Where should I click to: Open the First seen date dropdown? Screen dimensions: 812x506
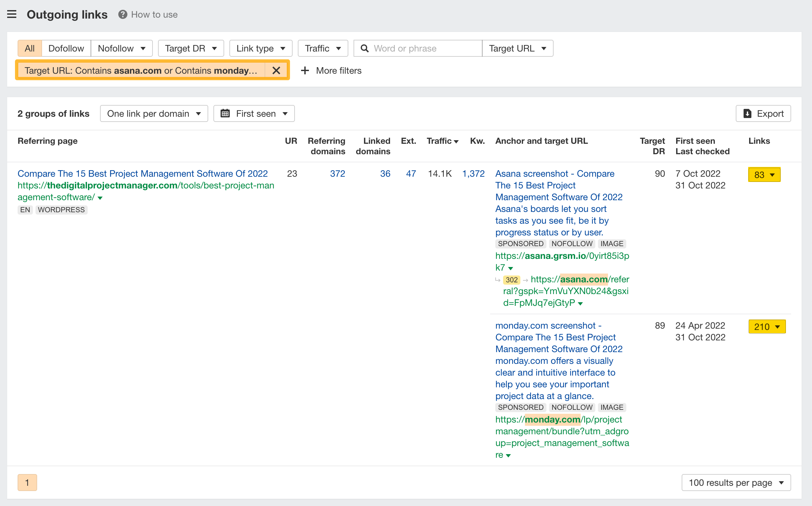coord(254,113)
